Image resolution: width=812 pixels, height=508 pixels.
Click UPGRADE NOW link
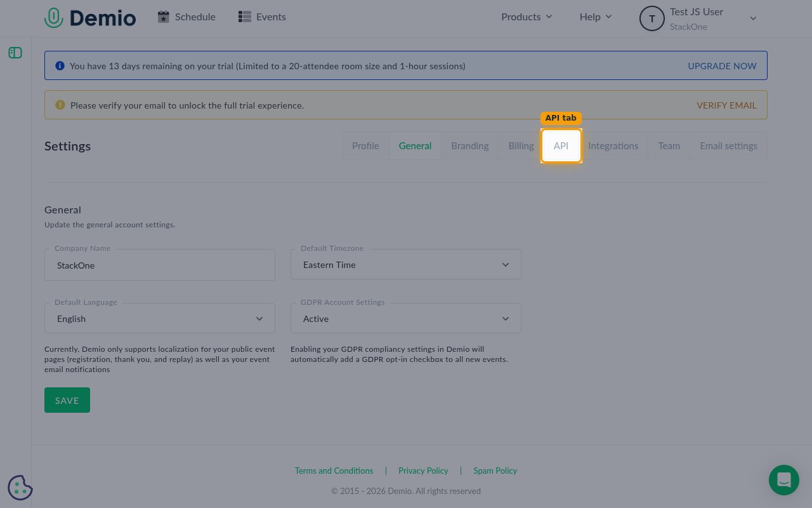click(x=722, y=65)
